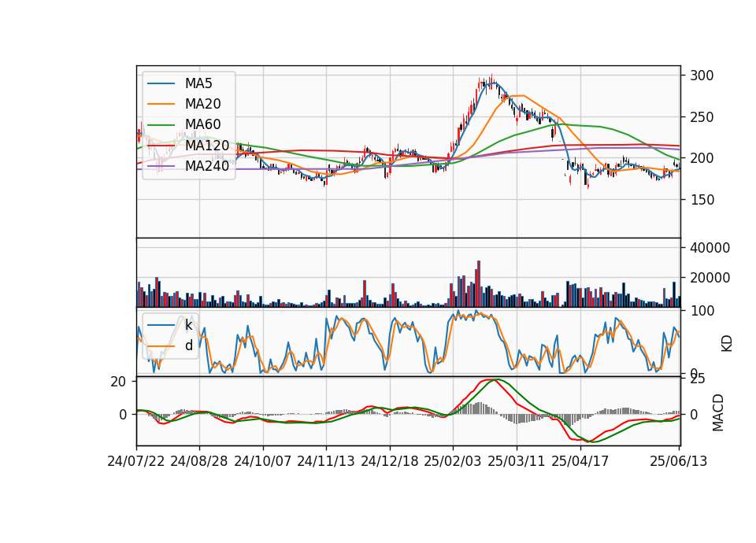
Task: Click the red MA120 legend line sample
Action: [x=161, y=145]
